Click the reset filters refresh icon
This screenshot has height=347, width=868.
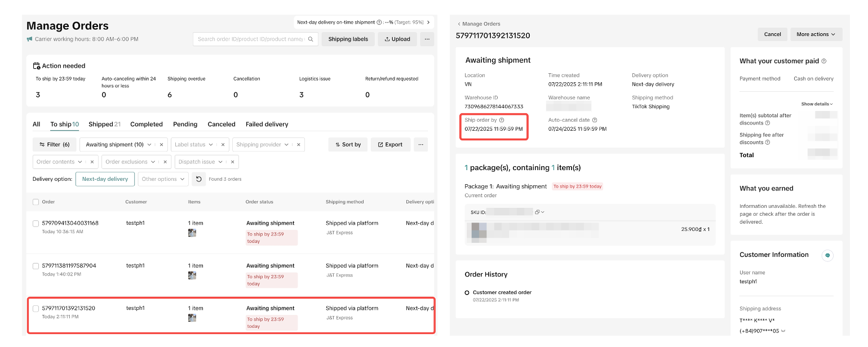[198, 179]
